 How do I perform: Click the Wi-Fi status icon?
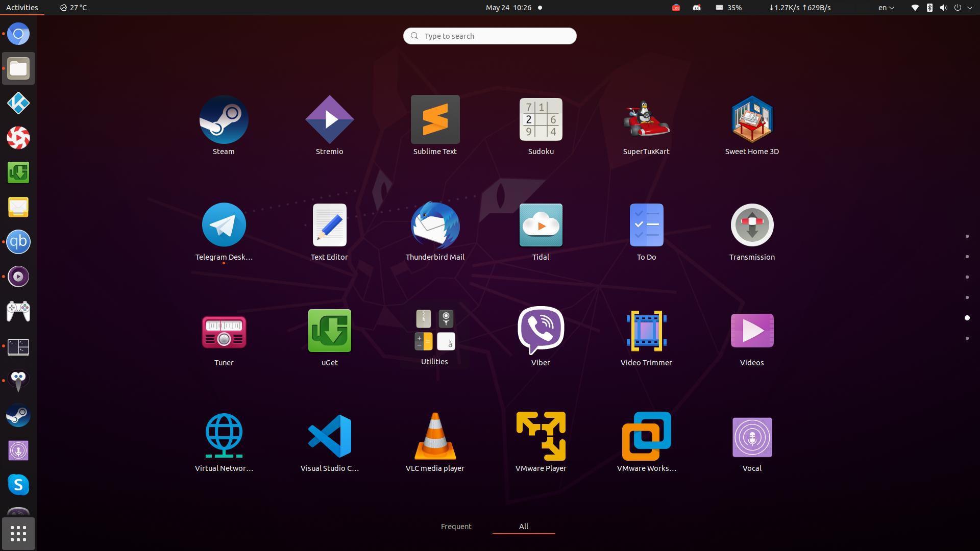pyautogui.click(x=915, y=8)
